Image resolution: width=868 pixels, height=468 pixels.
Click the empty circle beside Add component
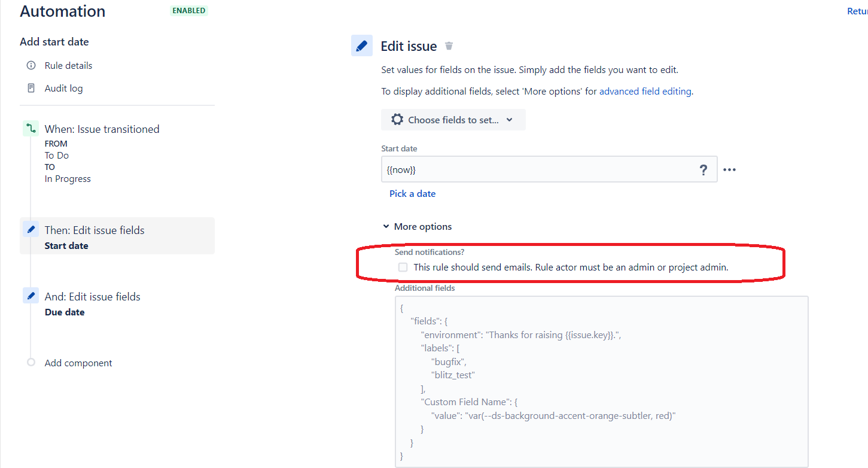tap(31, 362)
